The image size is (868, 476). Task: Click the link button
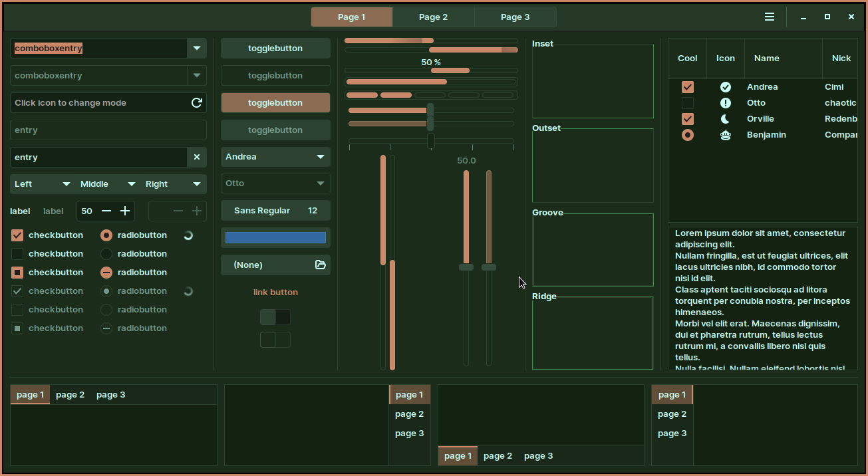275,293
